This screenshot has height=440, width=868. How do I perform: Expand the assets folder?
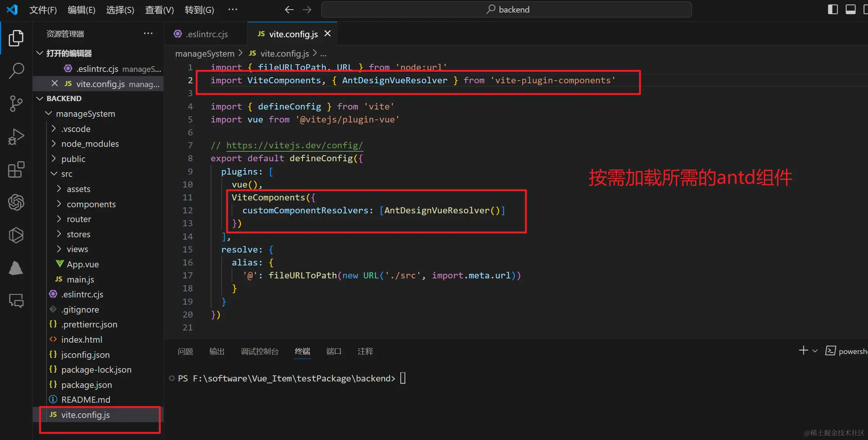(98, 189)
